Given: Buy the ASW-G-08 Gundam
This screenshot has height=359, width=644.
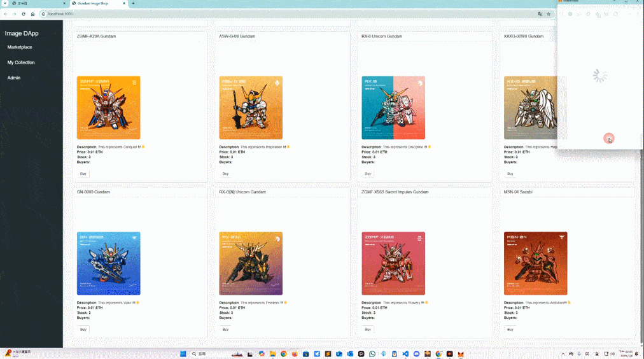Looking at the screenshot, I should (x=225, y=174).
